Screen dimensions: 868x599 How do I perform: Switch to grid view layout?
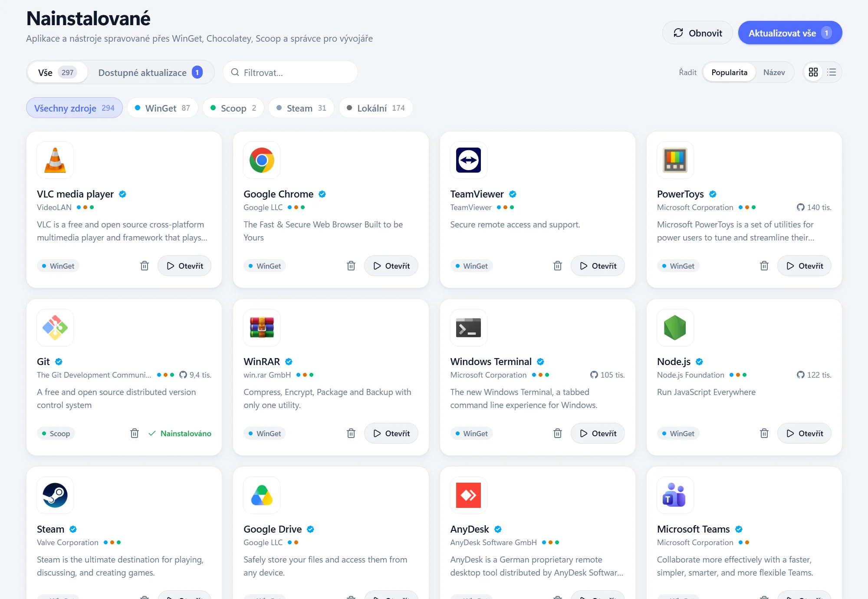(x=813, y=72)
